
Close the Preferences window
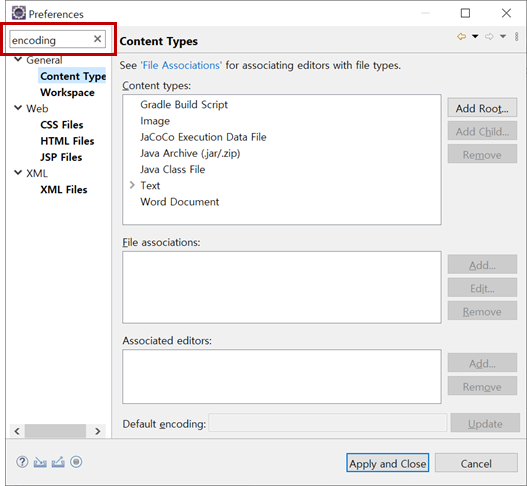[506, 13]
